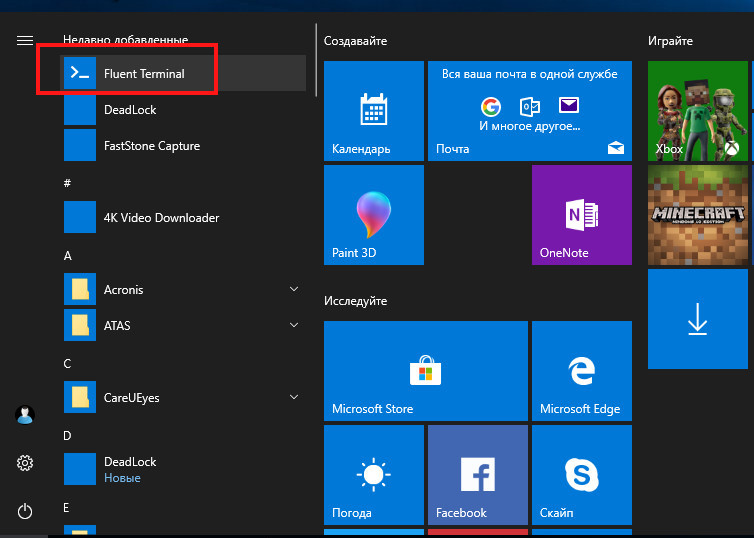Viewport: 754px width, 538px height.
Task: Open the Календарь tile
Action: (374, 111)
